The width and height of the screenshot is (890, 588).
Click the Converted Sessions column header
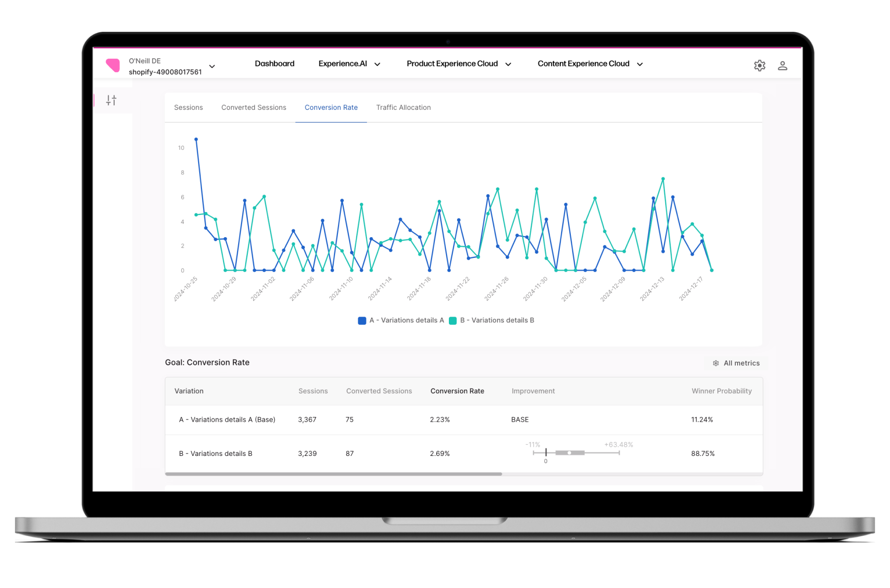pos(379,391)
